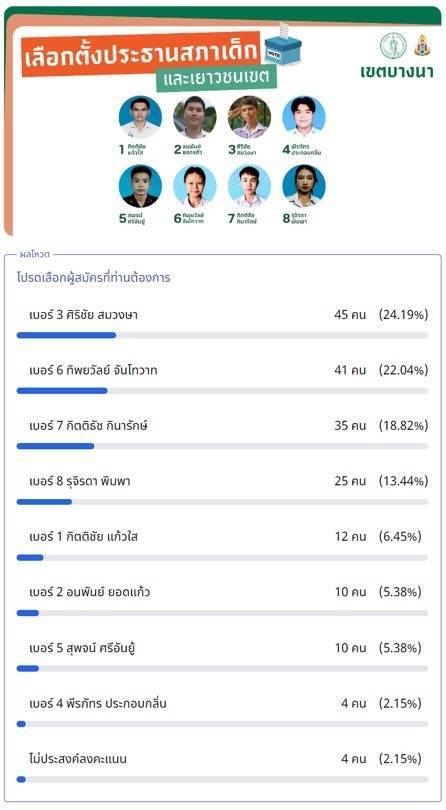Click the 25 คน vote count for เบอร์ 8
The image size is (446, 810).
pyautogui.click(x=350, y=481)
